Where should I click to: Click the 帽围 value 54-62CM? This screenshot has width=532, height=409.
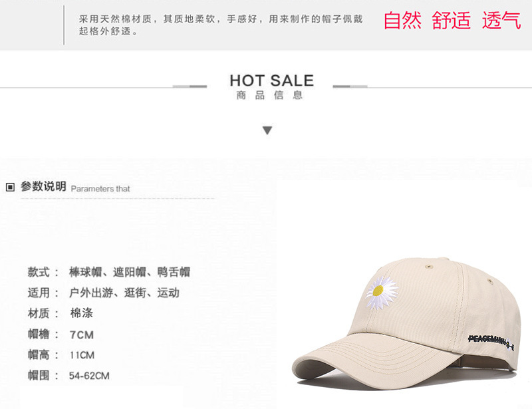(x=89, y=376)
